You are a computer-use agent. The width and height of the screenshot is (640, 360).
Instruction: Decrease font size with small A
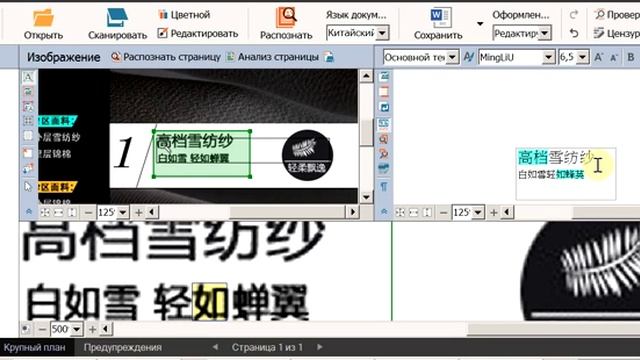point(613,58)
